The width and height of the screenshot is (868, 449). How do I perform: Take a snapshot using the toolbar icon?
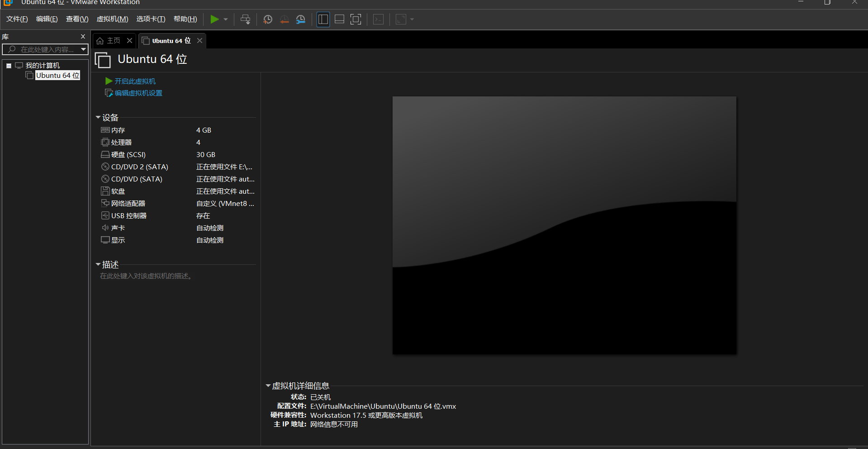point(268,19)
